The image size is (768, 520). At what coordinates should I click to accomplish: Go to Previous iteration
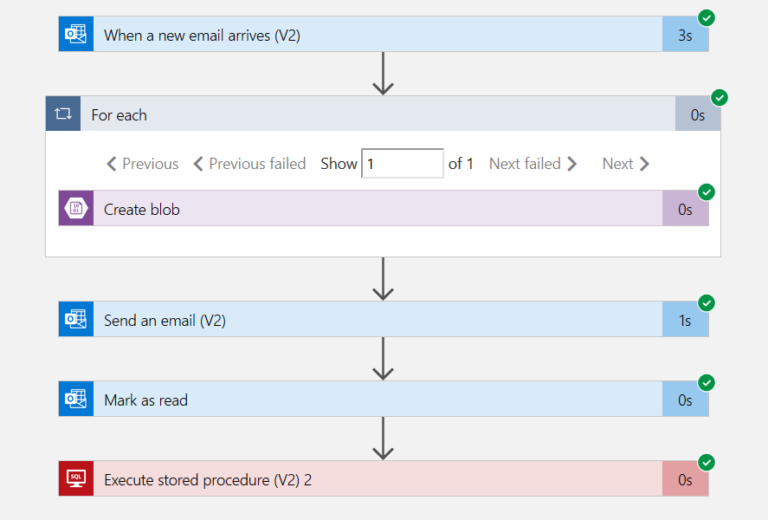pos(142,163)
